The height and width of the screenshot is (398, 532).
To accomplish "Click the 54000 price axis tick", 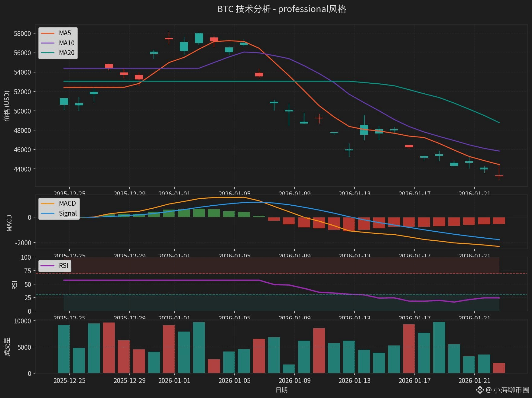I will [22, 72].
